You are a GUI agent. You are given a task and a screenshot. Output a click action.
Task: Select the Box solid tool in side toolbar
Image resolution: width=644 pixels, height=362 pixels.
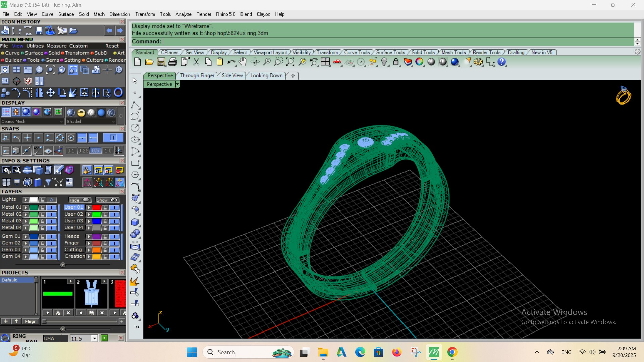[135, 222]
